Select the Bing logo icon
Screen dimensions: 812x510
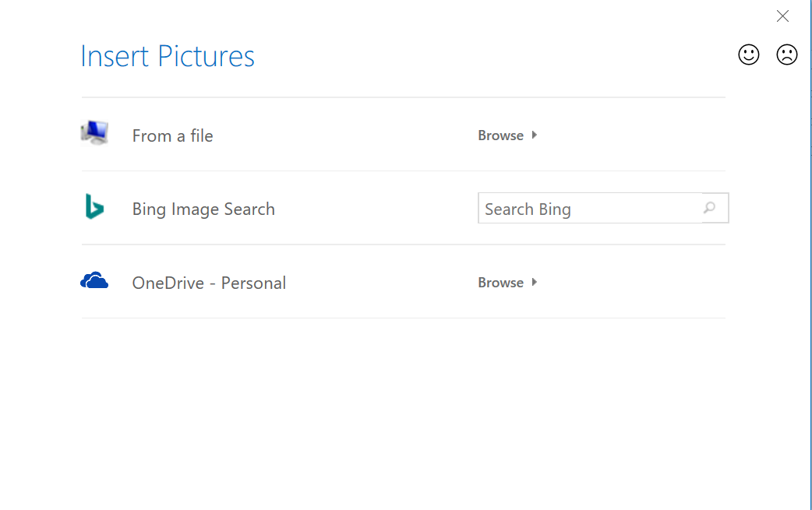coord(94,206)
